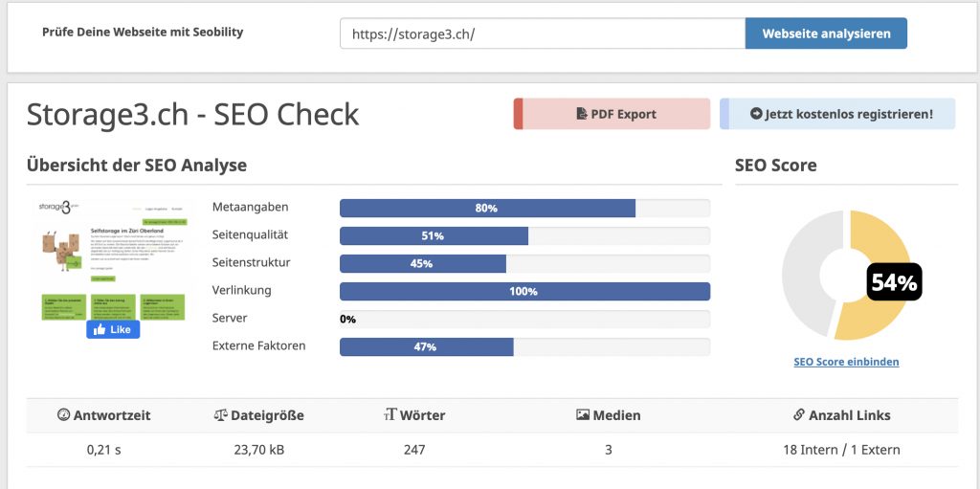The width and height of the screenshot is (980, 489).
Task: Click the image icon beside Medien
Action: tap(582, 415)
